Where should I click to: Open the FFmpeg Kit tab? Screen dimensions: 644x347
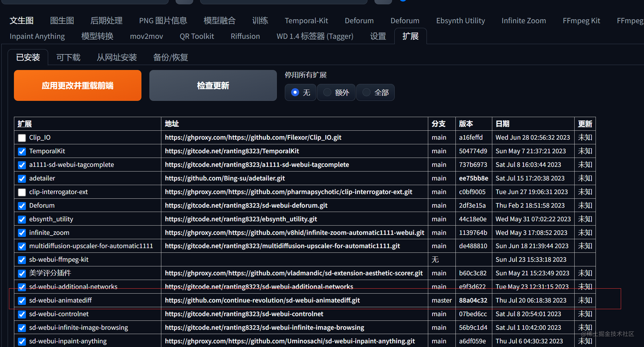click(x=581, y=21)
